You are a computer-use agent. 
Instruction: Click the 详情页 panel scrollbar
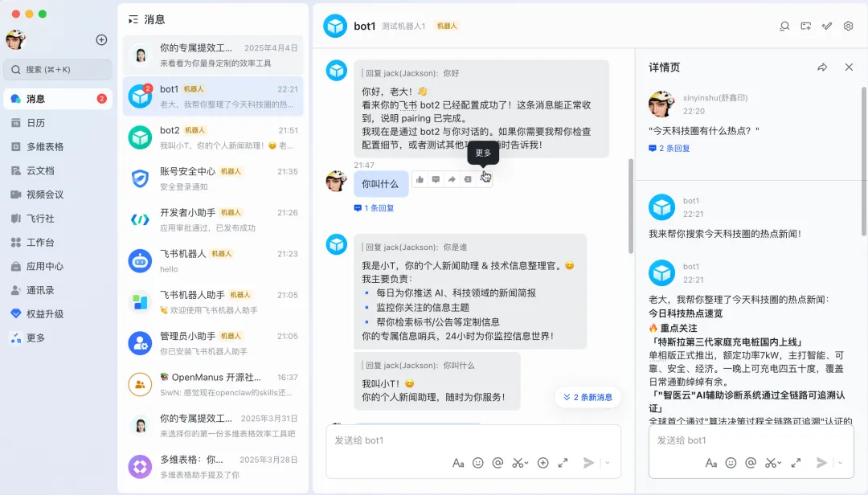coord(863,161)
